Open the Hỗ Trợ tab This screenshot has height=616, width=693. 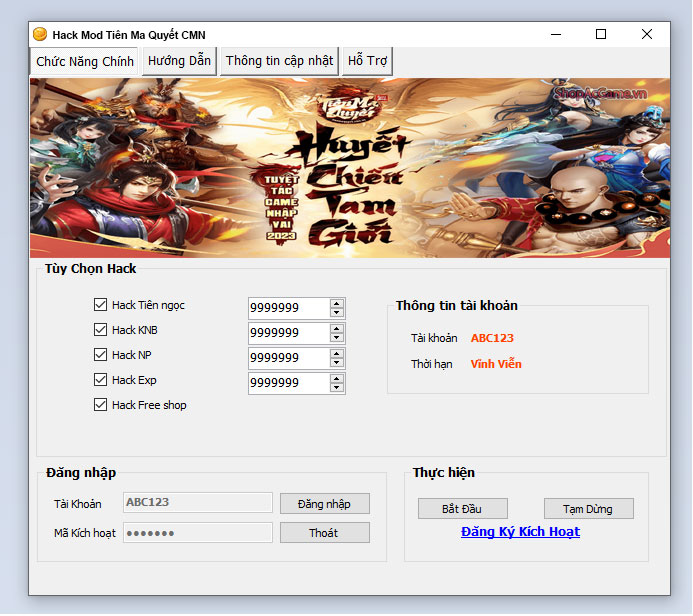[x=367, y=61]
